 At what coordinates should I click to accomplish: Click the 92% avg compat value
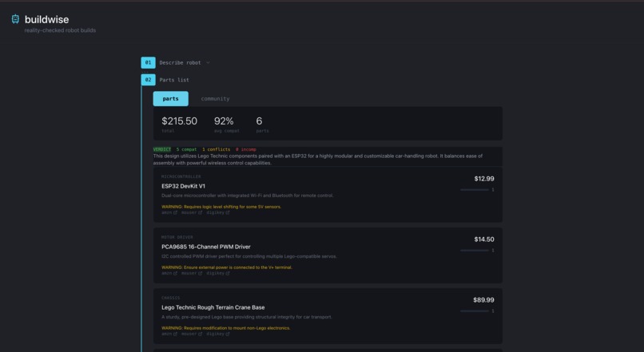(x=224, y=121)
